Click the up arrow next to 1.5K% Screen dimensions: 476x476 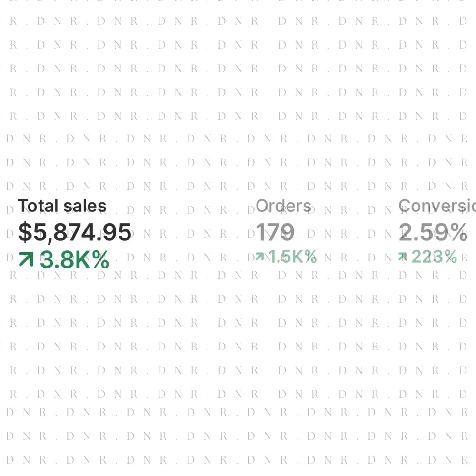(259, 257)
